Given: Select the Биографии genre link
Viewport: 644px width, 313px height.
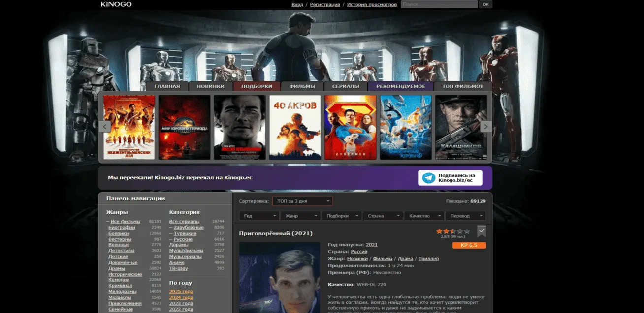Looking at the screenshot, I should click(122, 228).
